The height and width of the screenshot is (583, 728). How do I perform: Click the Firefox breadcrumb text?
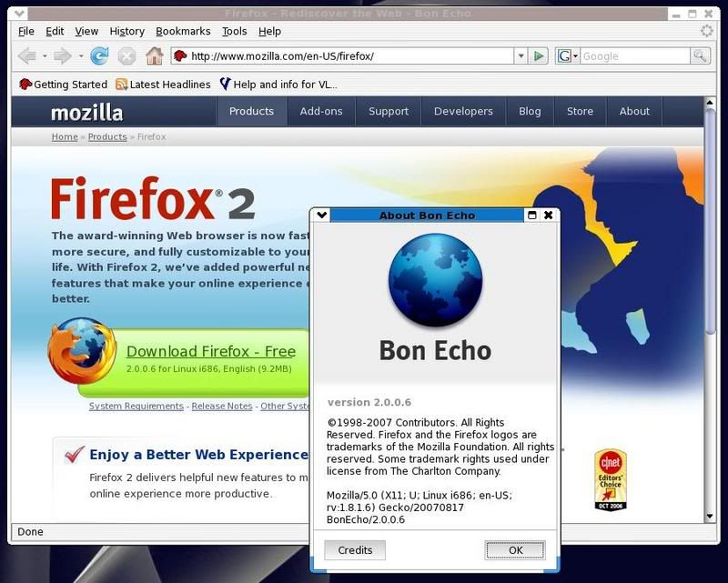click(151, 137)
